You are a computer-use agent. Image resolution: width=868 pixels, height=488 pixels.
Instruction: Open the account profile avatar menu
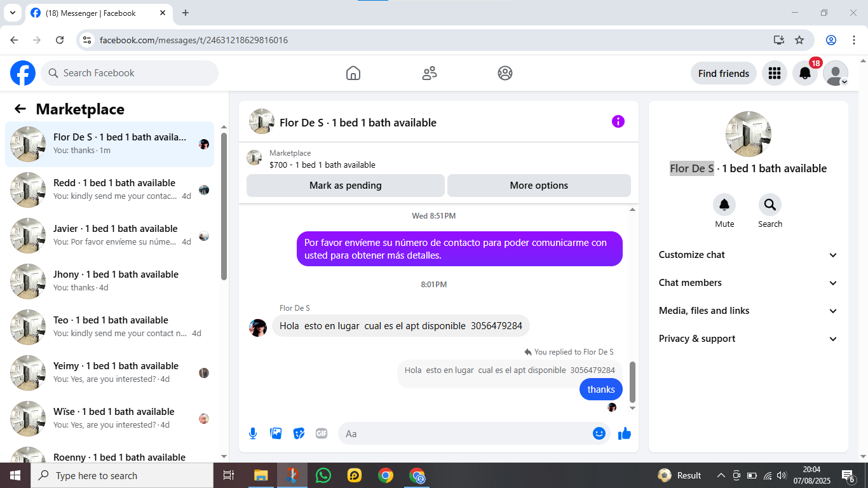(836, 73)
